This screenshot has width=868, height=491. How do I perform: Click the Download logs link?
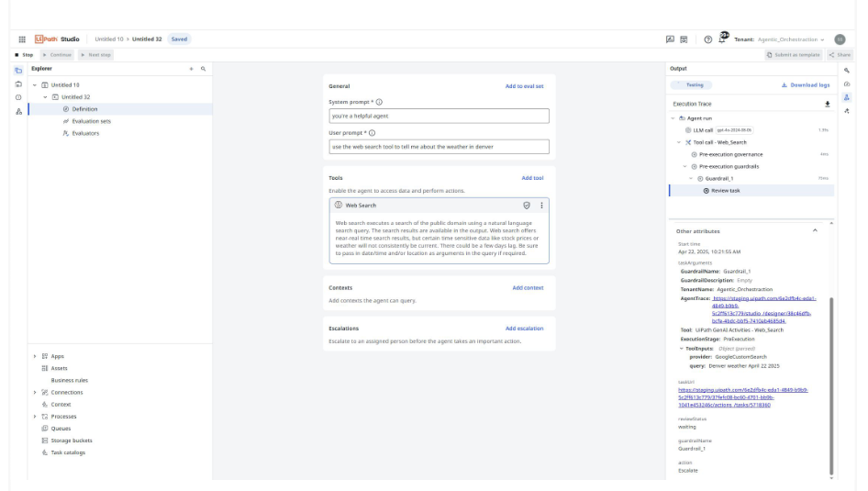pyautogui.click(x=806, y=85)
